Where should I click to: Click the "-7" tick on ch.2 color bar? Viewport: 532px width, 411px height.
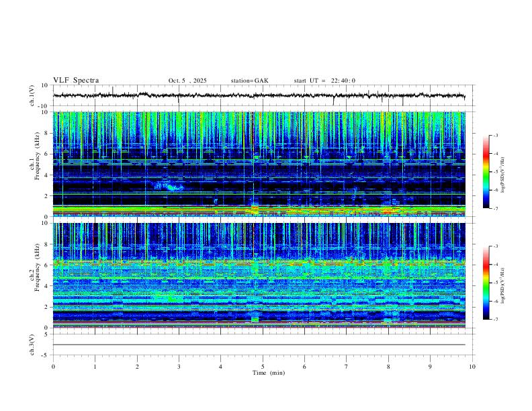click(496, 320)
